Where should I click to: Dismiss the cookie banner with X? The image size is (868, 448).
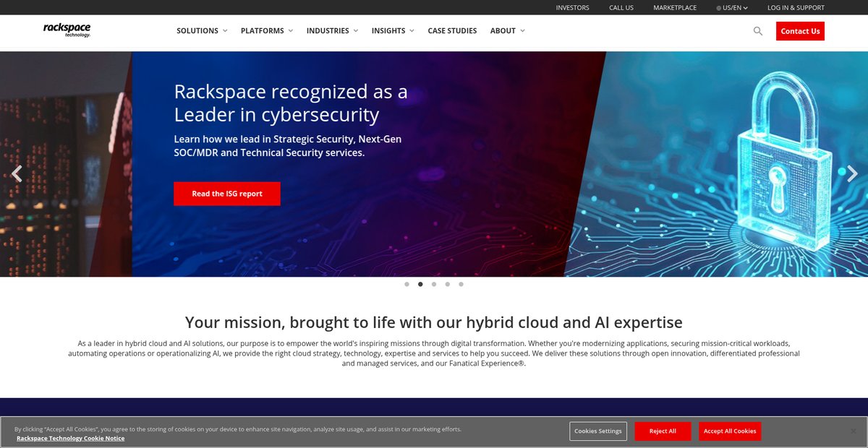[854, 431]
